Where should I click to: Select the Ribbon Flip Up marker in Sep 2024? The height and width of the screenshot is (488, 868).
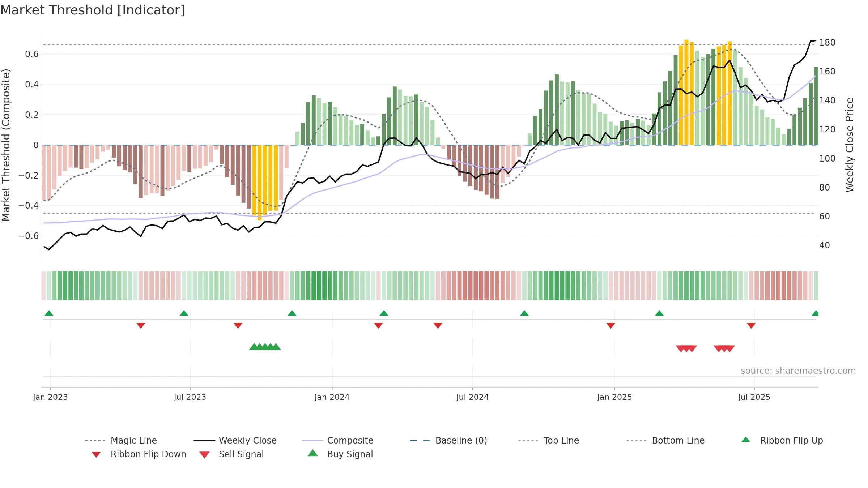[x=524, y=313]
